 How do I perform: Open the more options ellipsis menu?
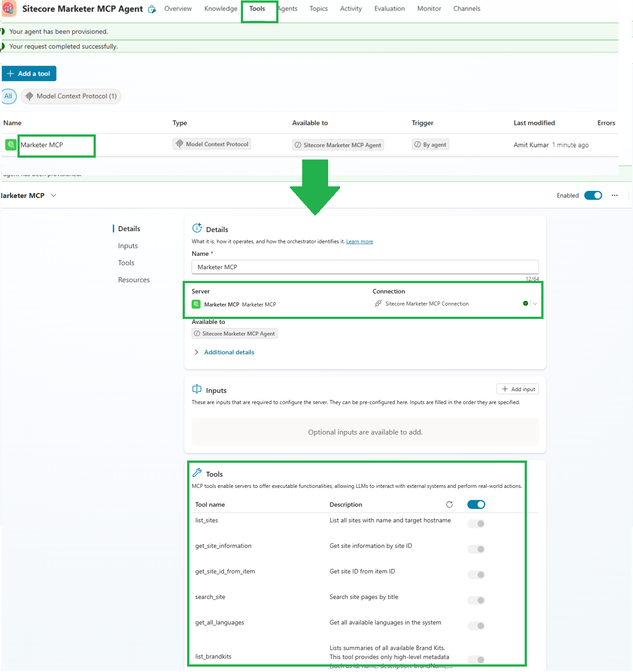click(615, 195)
